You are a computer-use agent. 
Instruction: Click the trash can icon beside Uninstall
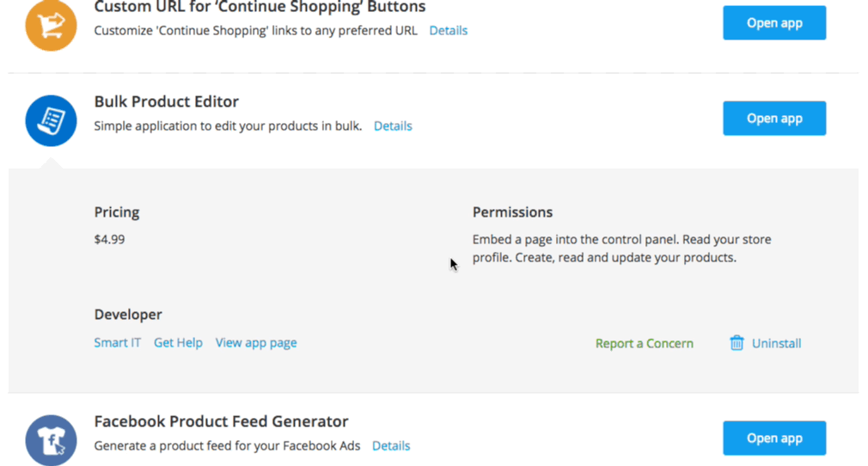737,343
